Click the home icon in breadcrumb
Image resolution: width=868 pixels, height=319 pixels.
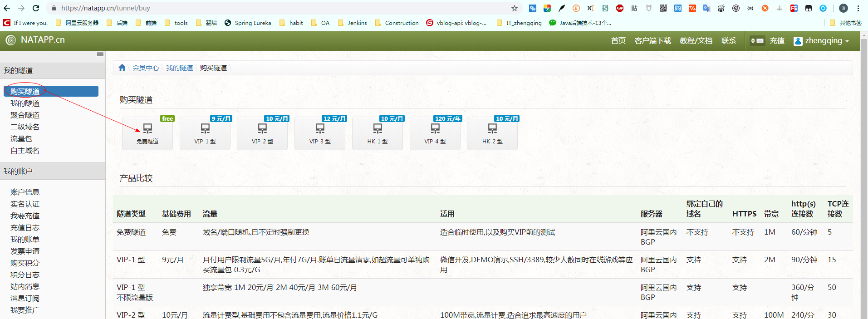coord(122,68)
